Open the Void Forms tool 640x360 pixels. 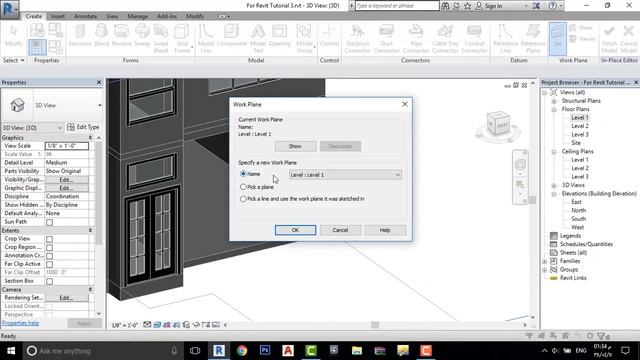pos(182,39)
